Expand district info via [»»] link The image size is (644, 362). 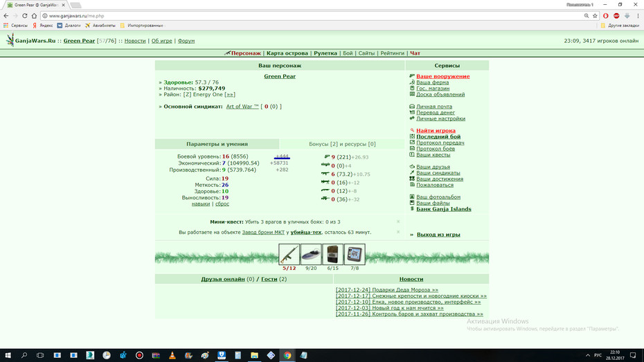pyautogui.click(x=230, y=94)
